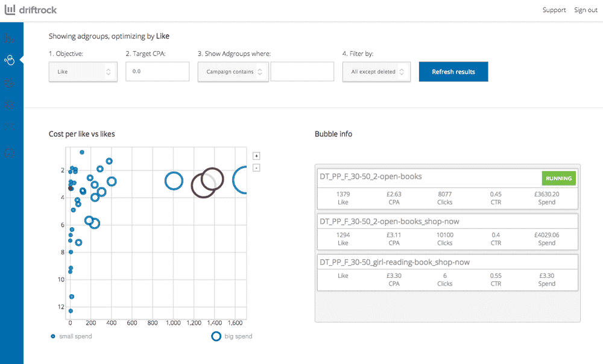Click the campaign filter text field

pyautogui.click(x=302, y=72)
